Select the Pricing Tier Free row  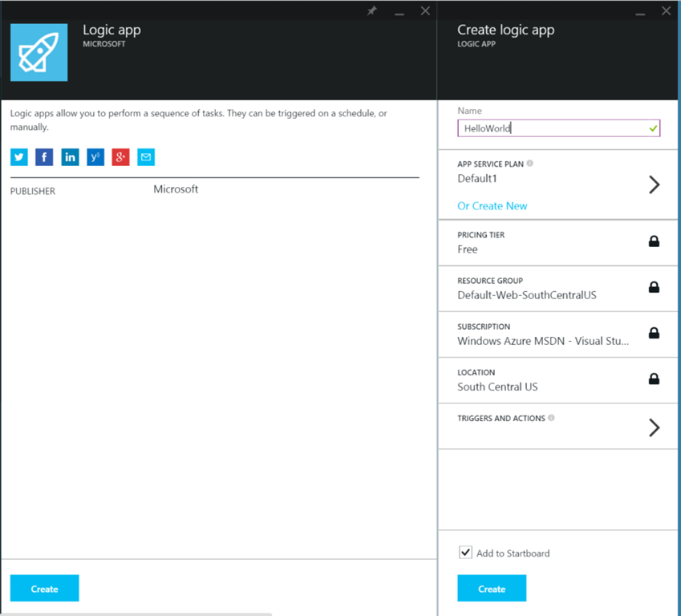[557, 243]
